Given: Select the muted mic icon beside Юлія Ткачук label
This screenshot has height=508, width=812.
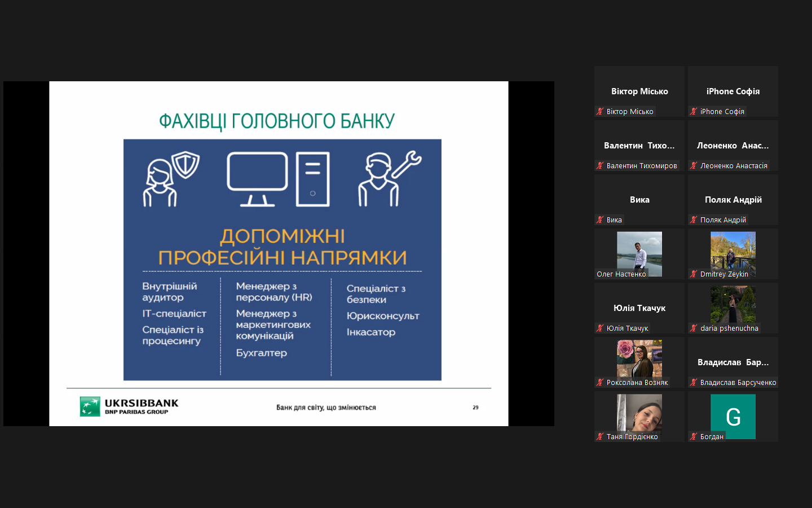Looking at the screenshot, I should [x=600, y=329].
